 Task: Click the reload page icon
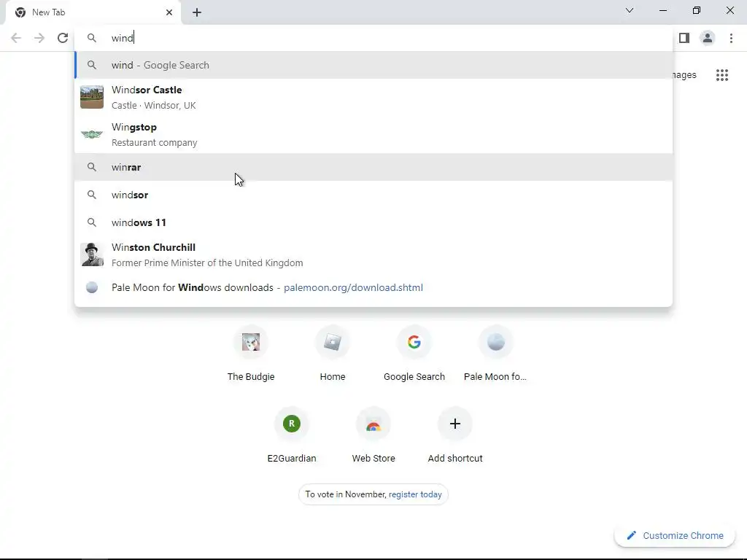(x=63, y=38)
